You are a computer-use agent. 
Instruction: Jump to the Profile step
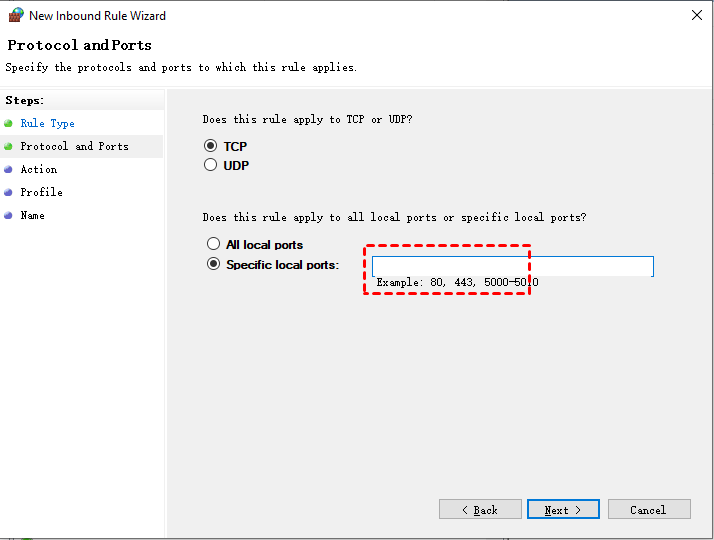pos(41,193)
